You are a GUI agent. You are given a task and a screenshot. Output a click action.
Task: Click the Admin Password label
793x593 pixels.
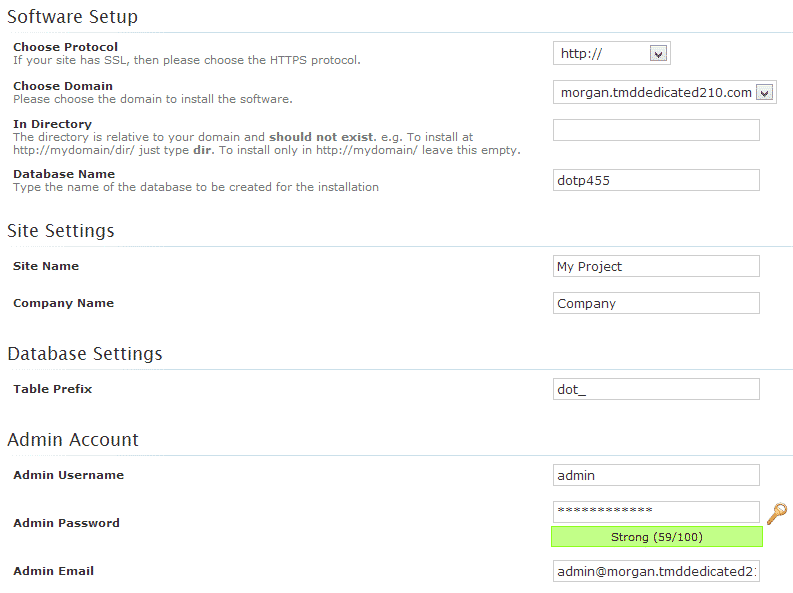click(x=66, y=523)
